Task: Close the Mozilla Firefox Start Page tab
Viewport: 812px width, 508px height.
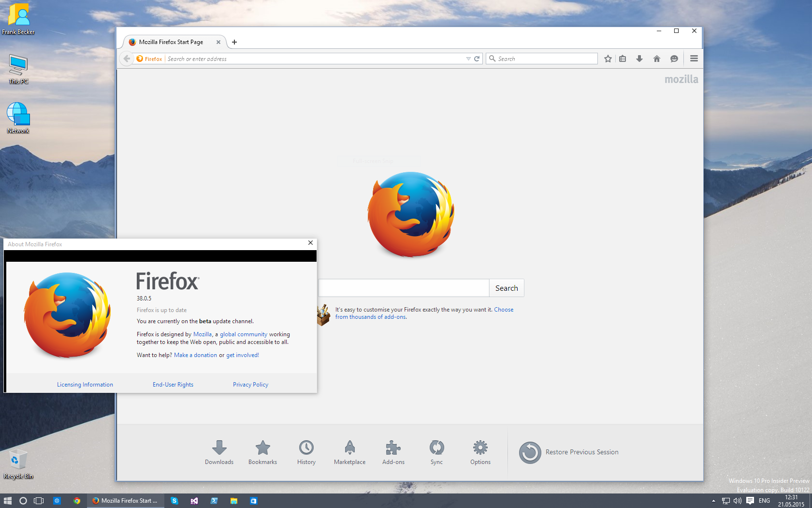Action: click(218, 42)
